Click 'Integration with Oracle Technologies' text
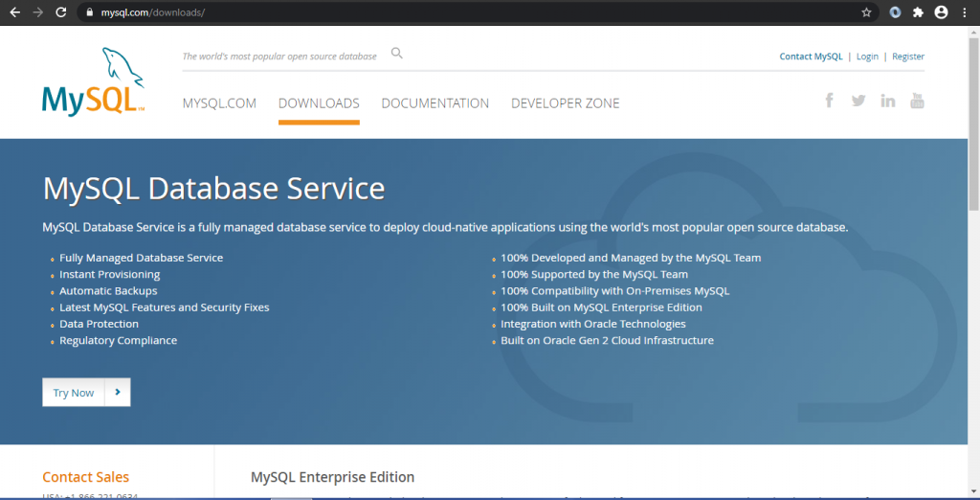The width and height of the screenshot is (980, 500). [593, 324]
